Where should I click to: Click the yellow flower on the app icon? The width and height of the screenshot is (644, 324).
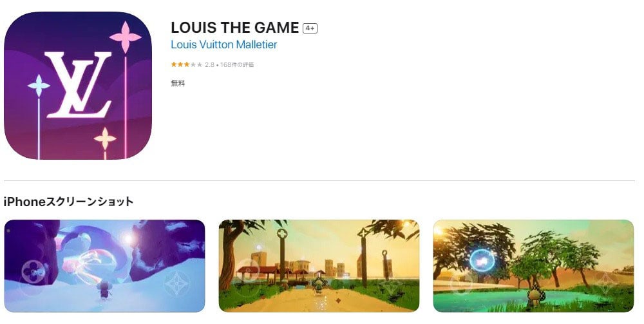coord(105,138)
